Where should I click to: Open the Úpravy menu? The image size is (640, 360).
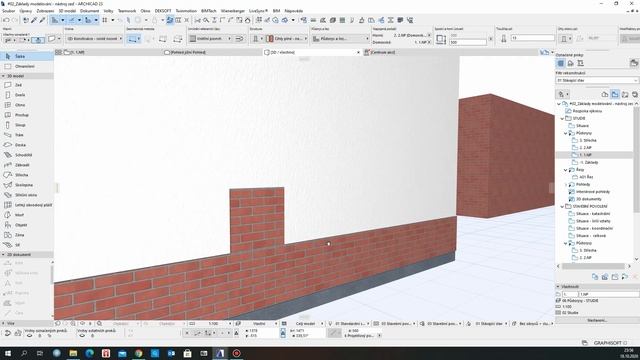(26, 11)
